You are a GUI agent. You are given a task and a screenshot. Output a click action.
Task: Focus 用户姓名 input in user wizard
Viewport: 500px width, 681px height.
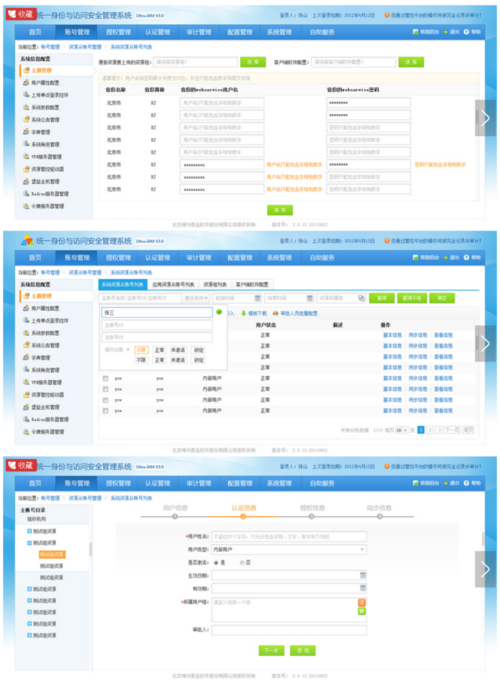[289, 537]
